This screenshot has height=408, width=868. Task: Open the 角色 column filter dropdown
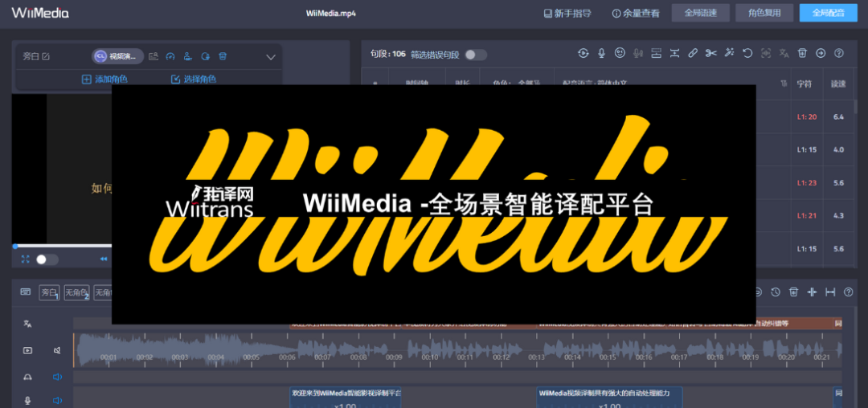(514, 84)
